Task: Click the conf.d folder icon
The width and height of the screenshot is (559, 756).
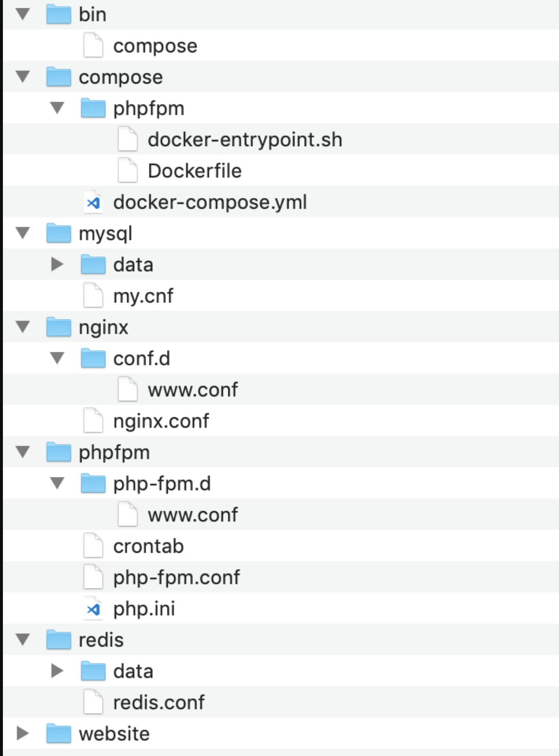Action: [x=93, y=359]
